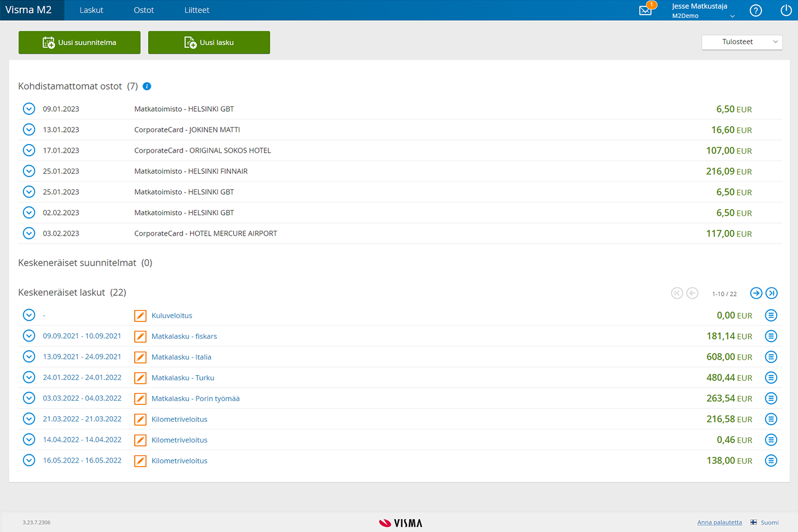The image size is (798, 532).
Task: Open actions menu icon for 608,00 EUR row
Action: point(771,357)
